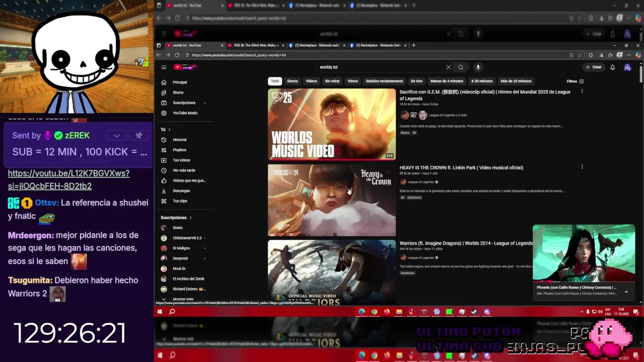Open the YouTube hamburger guide menu
The height and width of the screenshot is (362, 644).
[164, 67]
